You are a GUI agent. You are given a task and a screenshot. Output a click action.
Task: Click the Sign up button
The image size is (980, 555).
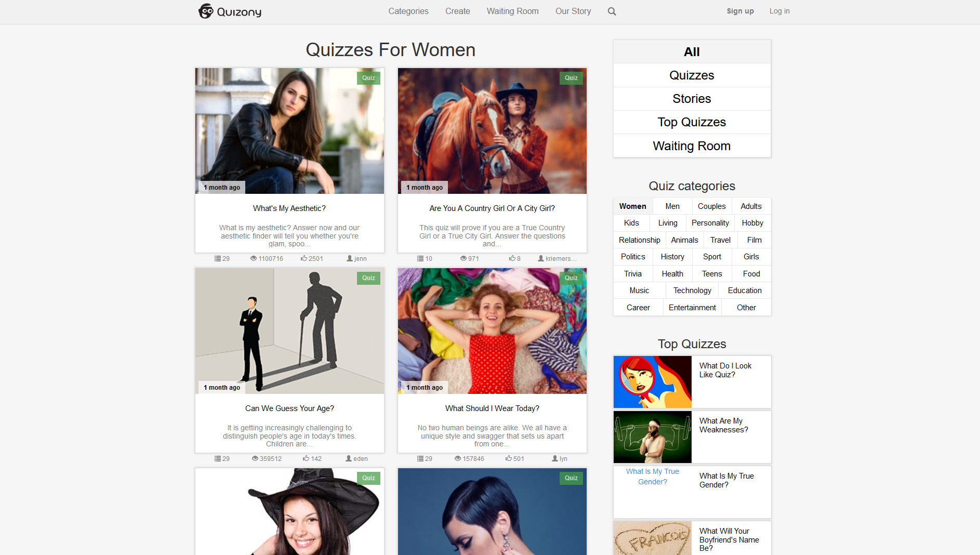point(740,11)
